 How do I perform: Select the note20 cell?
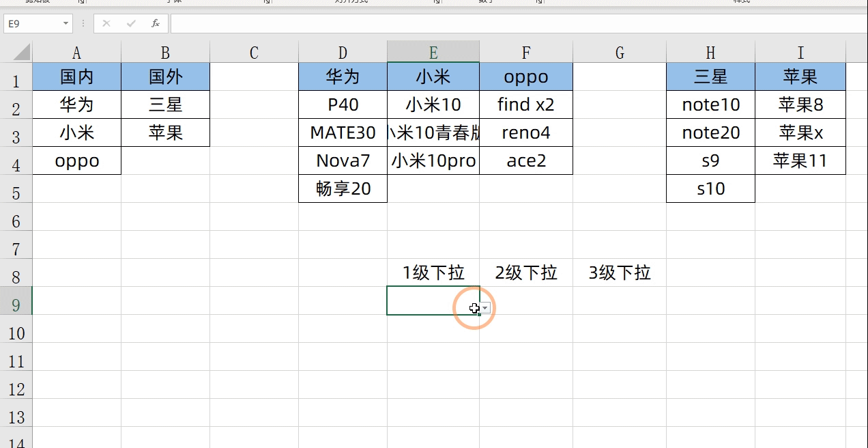point(710,132)
